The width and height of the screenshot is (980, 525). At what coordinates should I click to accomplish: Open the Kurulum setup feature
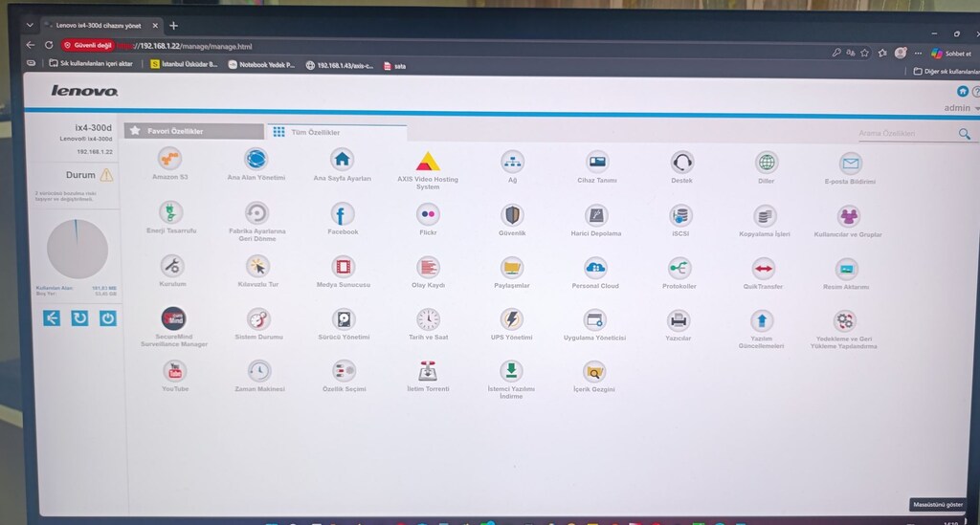click(172, 266)
